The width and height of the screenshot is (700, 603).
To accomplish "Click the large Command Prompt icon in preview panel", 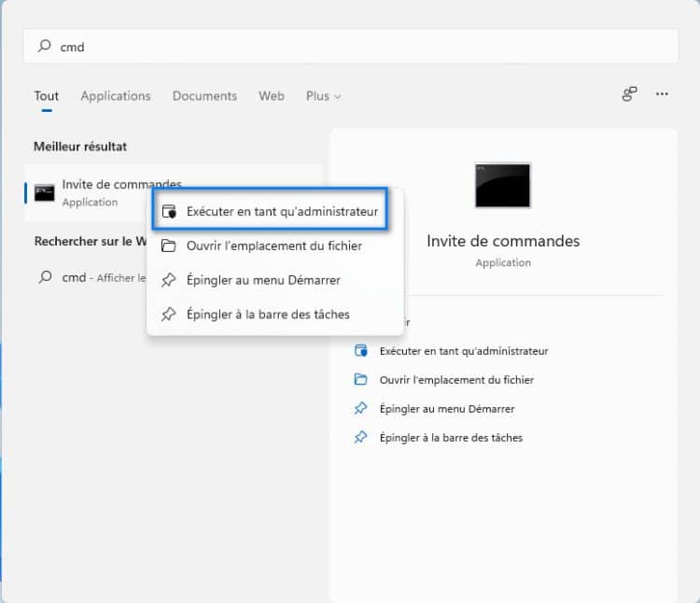I will pos(502,185).
